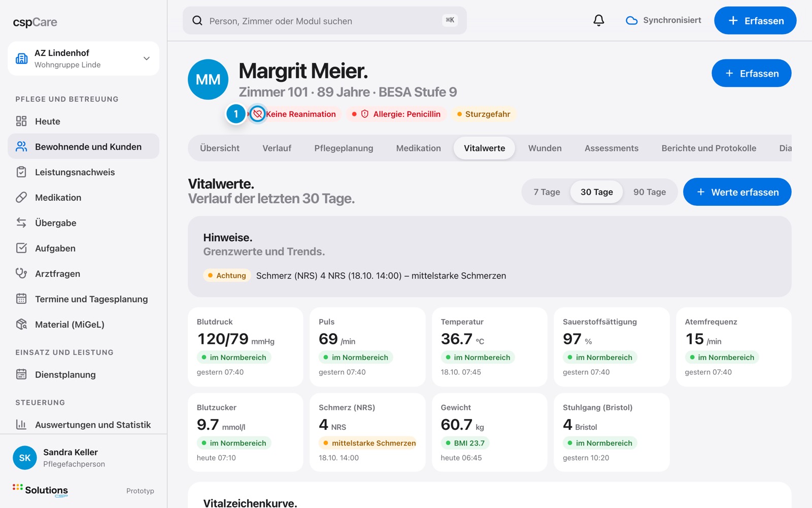812x508 pixels.
Task: Click the Heute dashboard icon
Action: [21, 121]
